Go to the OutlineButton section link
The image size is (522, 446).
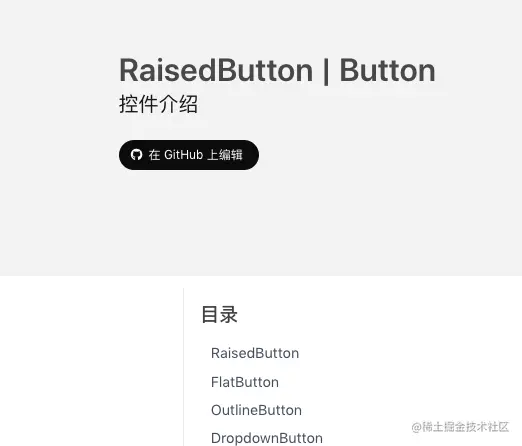256,410
